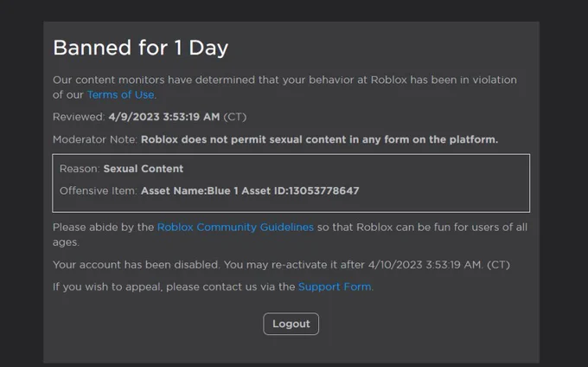Click the "Moderator Note:" label
This screenshot has height=367, width=588.
coord(95,139)
